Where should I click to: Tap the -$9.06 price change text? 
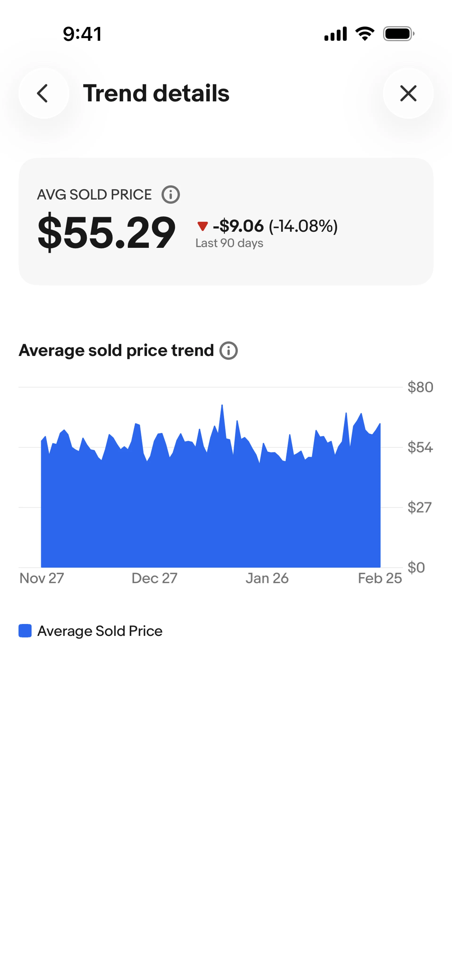pyautogui.click(x=238, y=226)
